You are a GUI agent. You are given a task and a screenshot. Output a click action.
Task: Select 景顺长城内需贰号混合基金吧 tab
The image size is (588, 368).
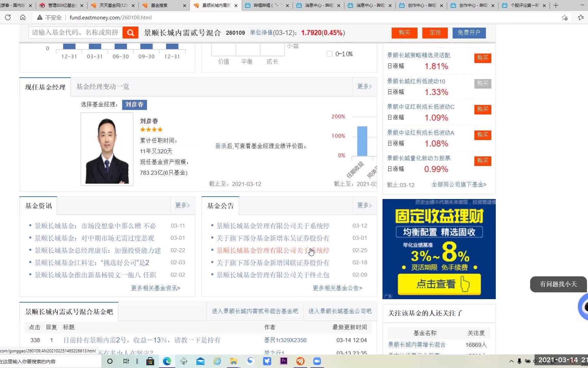pos(69,311)
